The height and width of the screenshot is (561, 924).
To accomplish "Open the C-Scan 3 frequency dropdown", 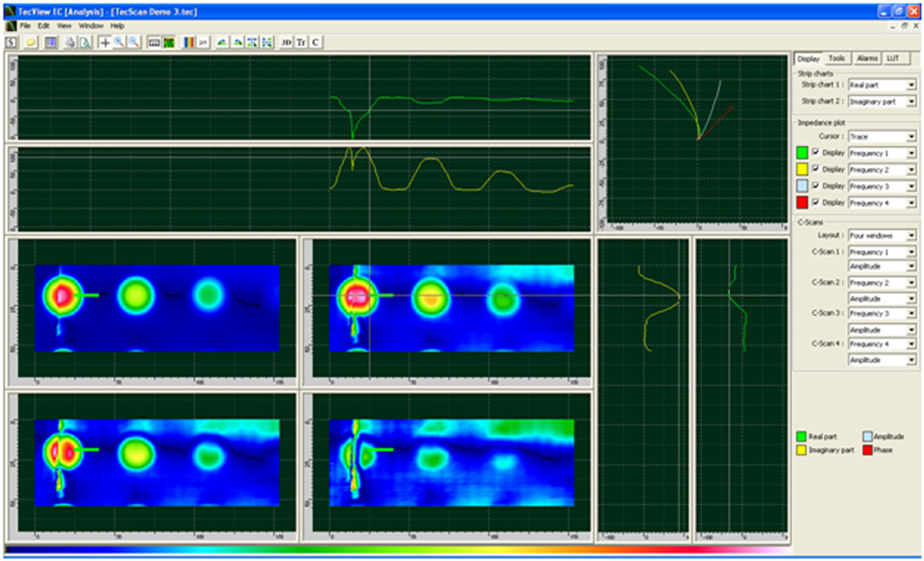I will click(882, 314).
